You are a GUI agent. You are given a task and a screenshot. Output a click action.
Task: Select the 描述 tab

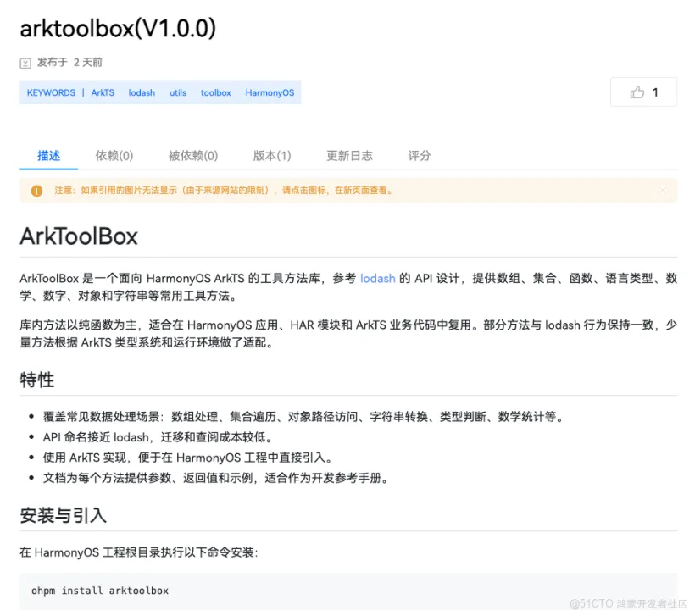(49, 156)
